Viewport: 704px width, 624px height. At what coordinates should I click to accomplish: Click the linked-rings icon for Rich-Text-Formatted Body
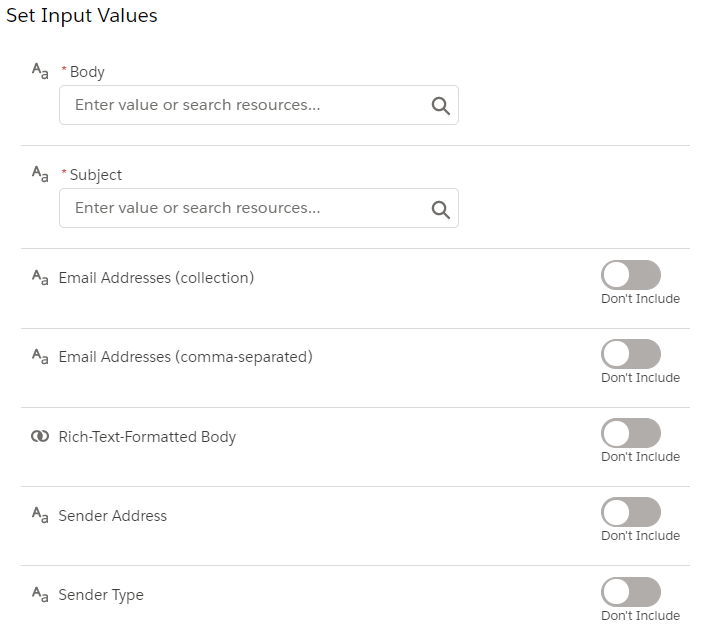(40, 436)
